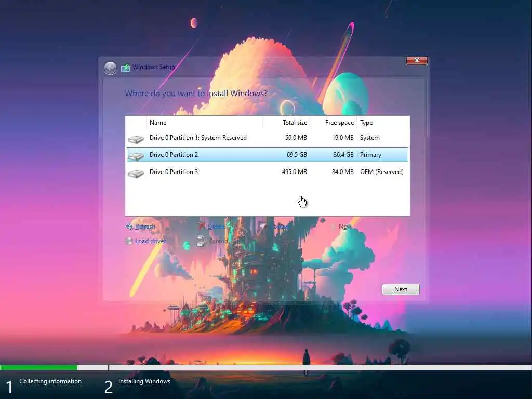Click the disk icon for Partition 2
The width and height of the screenshot is (532, 399).
tap(136, 156)
